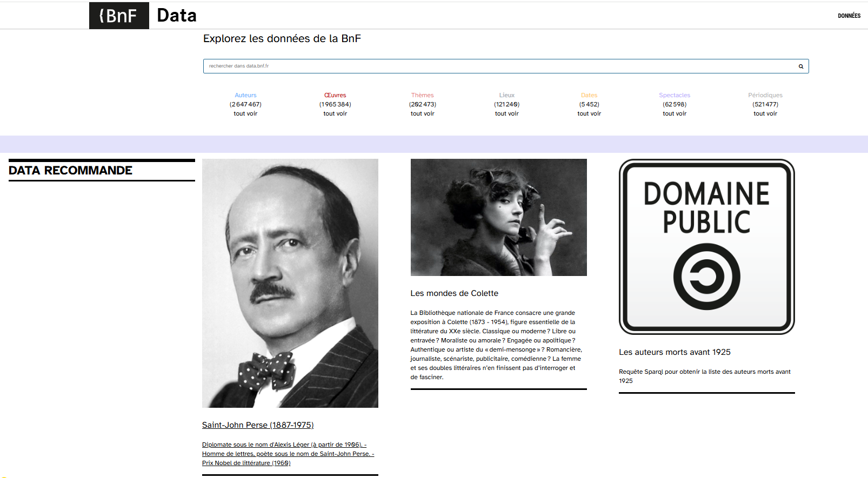Go to the Auteurs category

245,95
